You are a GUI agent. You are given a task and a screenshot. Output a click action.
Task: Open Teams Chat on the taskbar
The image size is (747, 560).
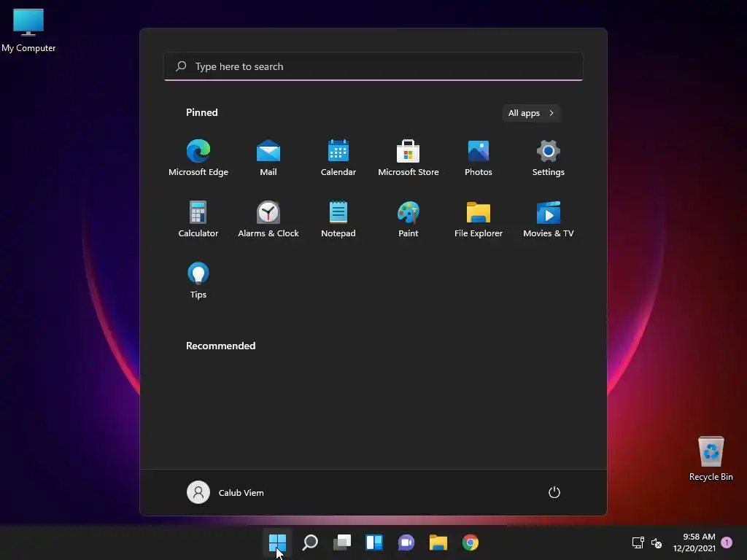pos(406,542)
